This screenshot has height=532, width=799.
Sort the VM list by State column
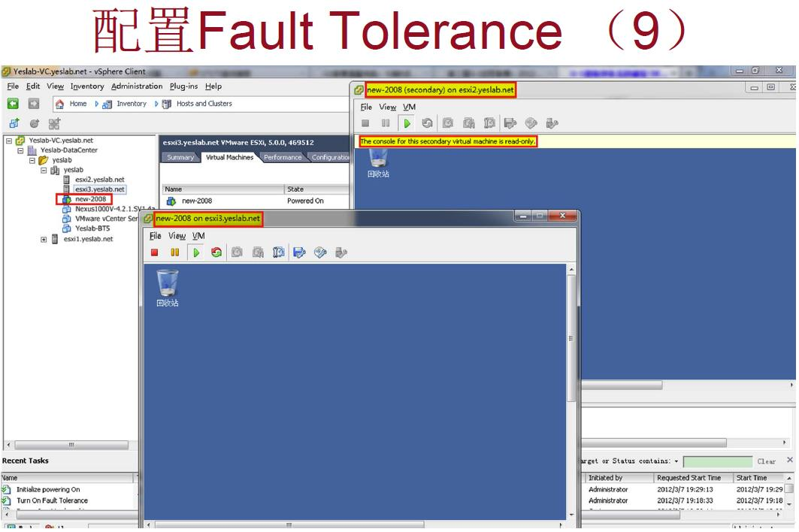[317, 189]
